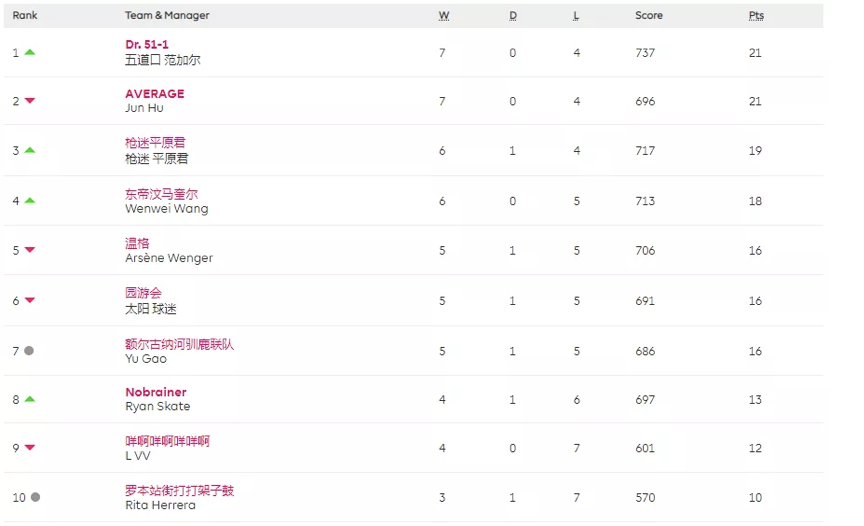Image resolution: width=864 pixels, height=526 pixels.
Task: Open the 东帝汶马奎尔 team link
Action: point(162,194)
